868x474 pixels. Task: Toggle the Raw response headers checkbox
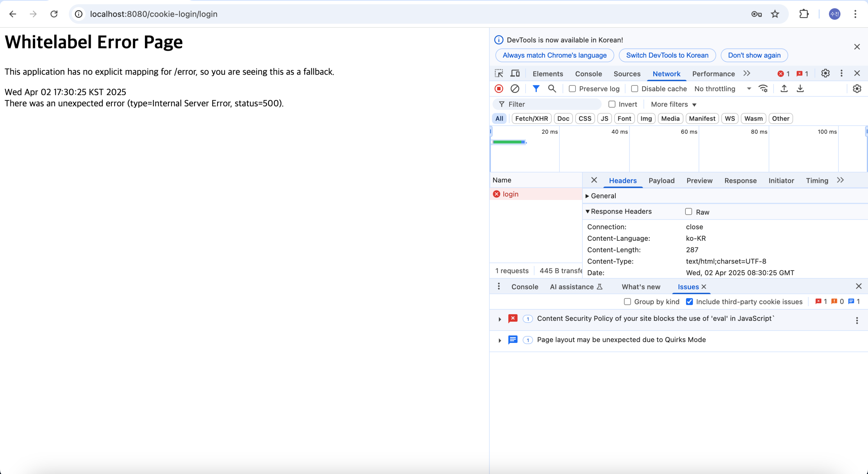[x=688, y=212]
